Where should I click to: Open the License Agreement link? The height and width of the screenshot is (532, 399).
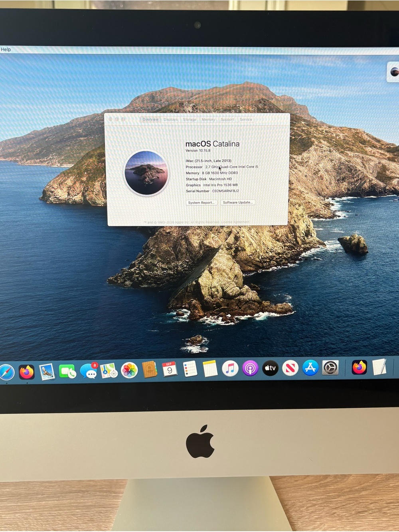pos(235,222)
